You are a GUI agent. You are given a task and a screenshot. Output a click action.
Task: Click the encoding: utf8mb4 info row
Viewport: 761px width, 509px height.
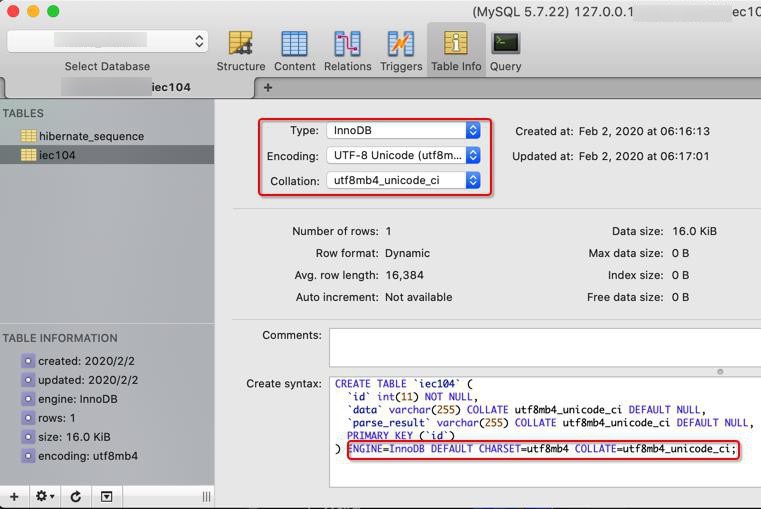(88, 456)
